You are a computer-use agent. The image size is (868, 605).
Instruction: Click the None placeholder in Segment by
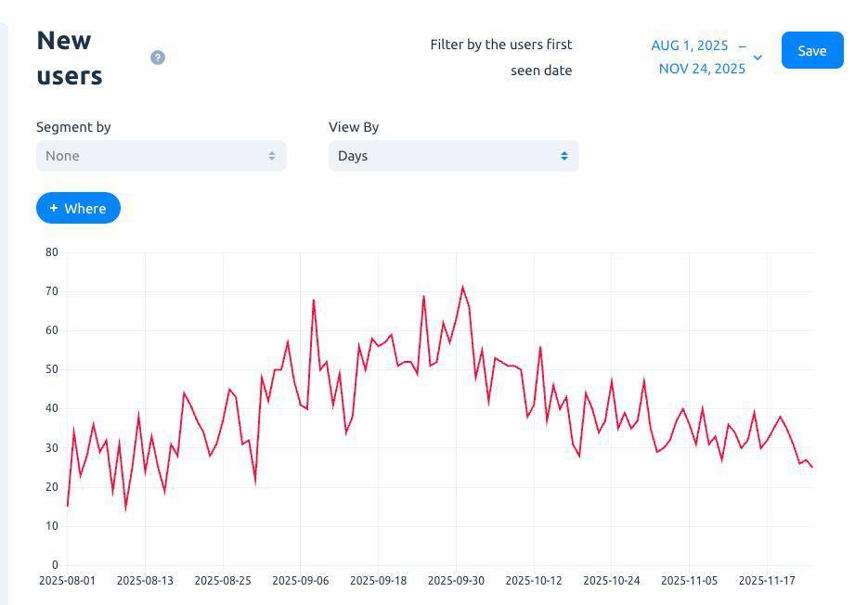click(x=62, y=155)
